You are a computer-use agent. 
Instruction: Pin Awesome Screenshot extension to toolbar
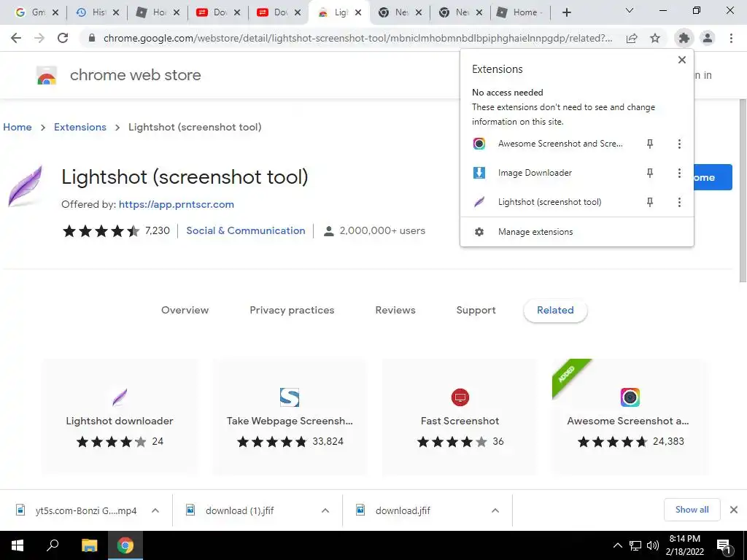650,144
